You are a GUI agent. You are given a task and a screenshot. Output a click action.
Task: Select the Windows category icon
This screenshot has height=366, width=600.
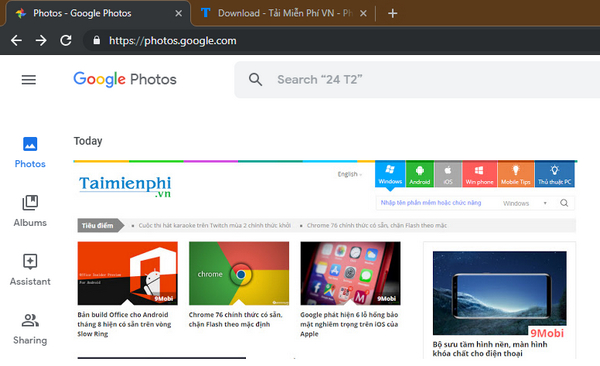(390, 174)
